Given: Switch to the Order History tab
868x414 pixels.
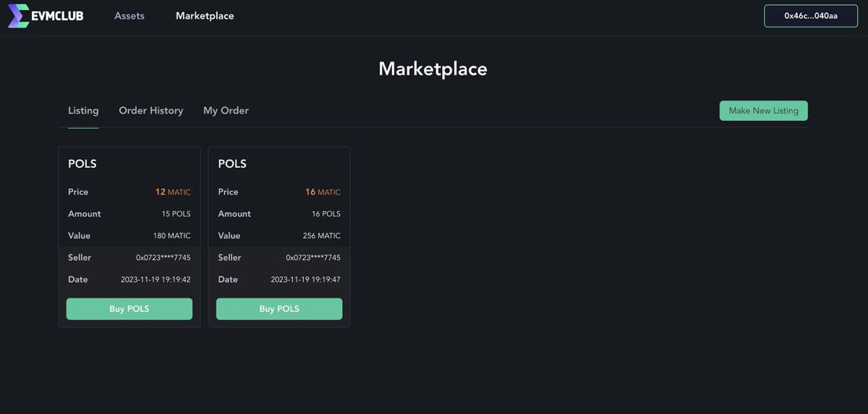Looking at the screenshot, I should coord(151,111).
